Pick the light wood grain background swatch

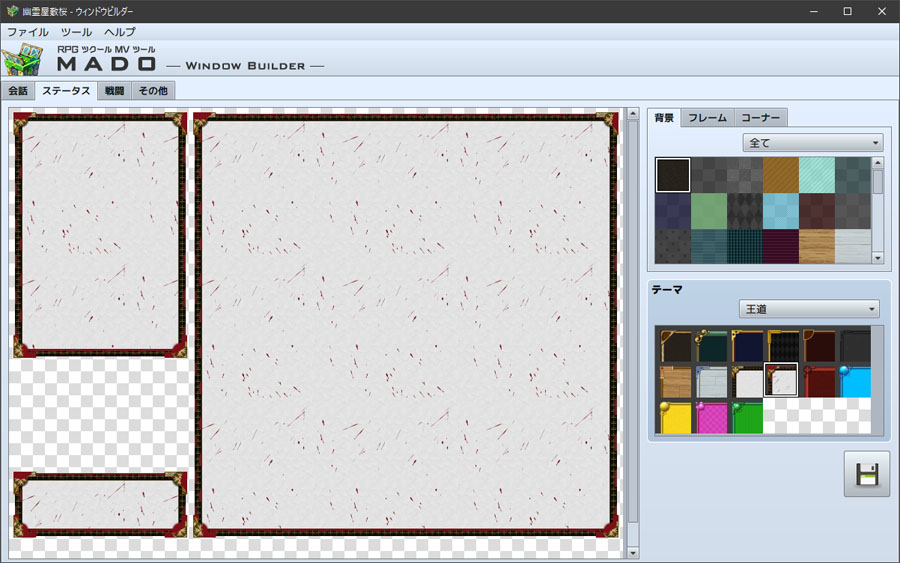pos(817,247)
